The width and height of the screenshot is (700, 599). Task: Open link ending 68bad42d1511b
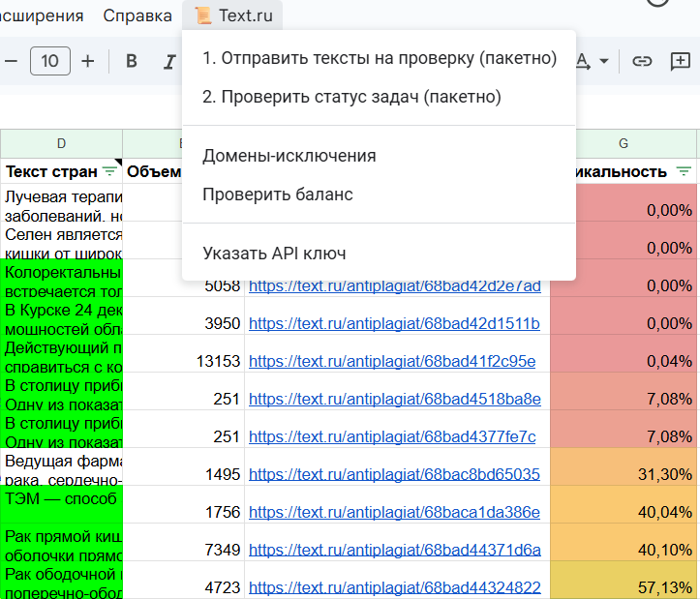click(x=394, y=323)
